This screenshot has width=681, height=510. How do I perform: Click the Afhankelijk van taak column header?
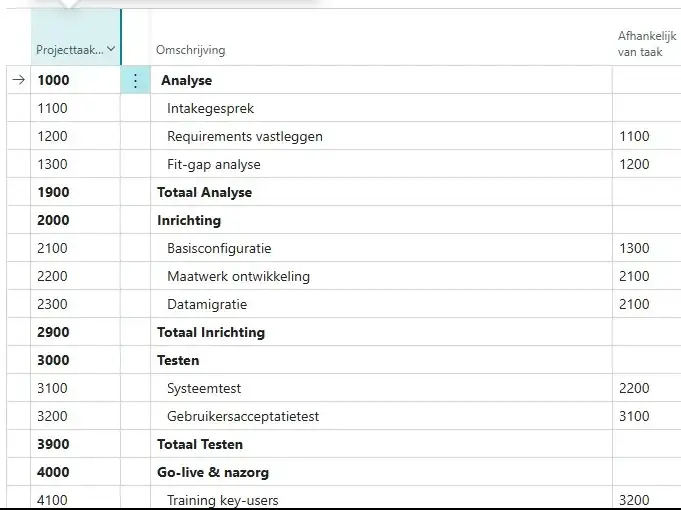[x=647, y=44]
